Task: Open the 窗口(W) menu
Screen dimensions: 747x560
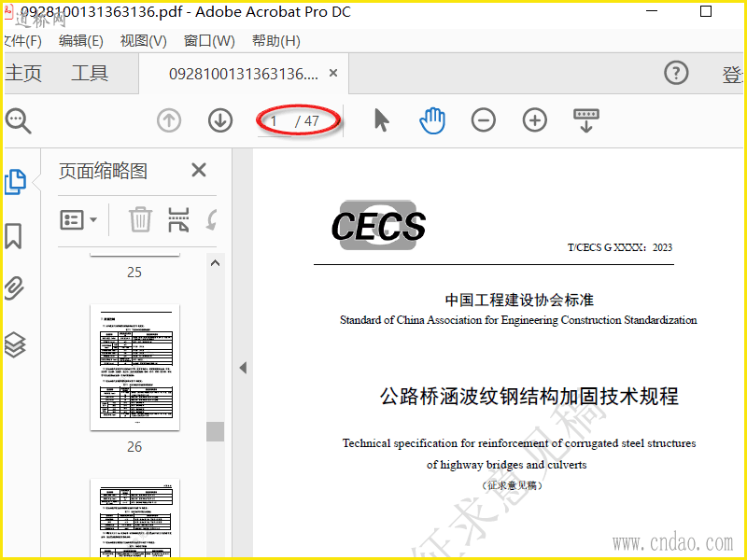Action: pos(209,41)
